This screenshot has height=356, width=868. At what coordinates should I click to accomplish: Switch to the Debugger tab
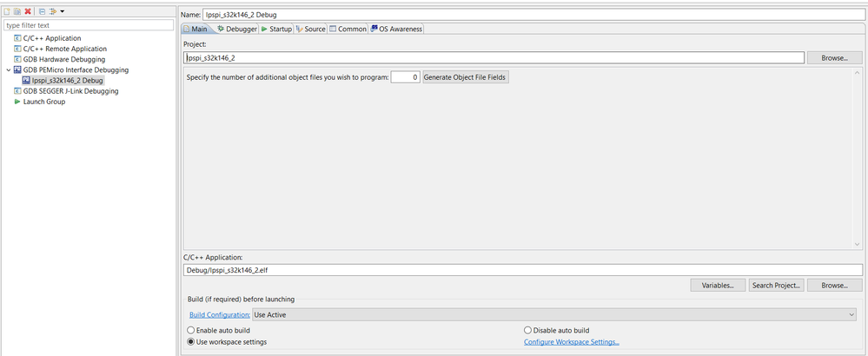236,29
